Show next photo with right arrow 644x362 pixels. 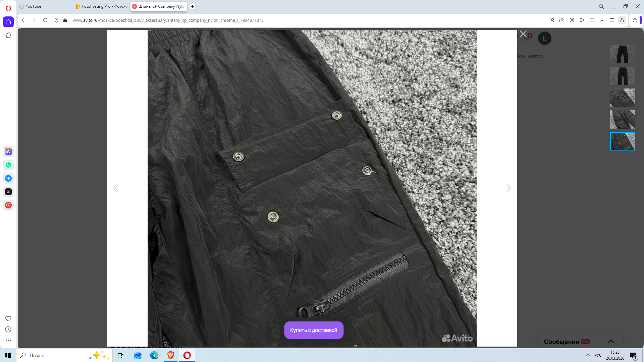(508, 188)
